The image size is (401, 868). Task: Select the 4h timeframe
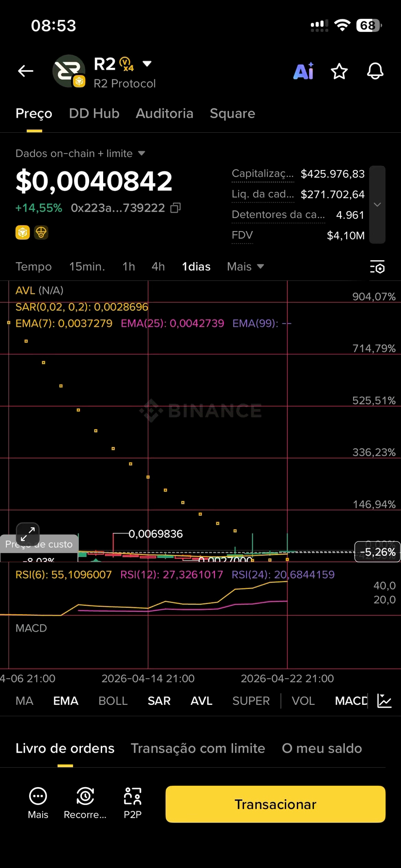[158, 266]
